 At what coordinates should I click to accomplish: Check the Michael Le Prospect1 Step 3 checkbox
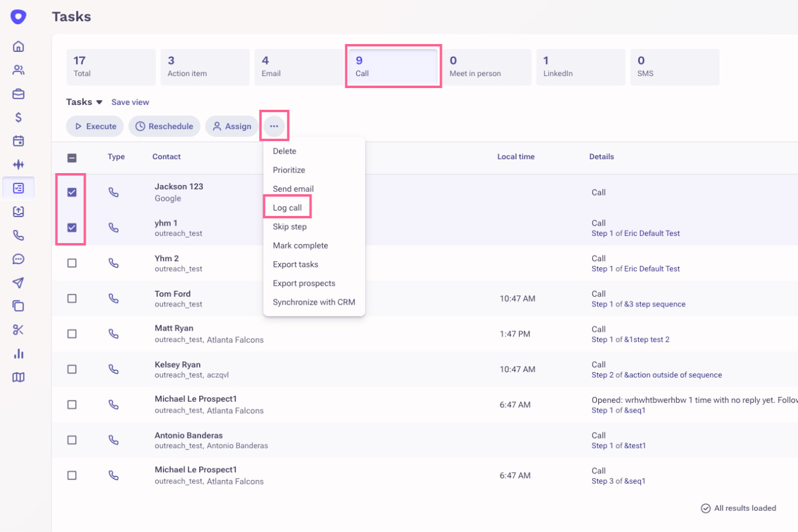point(72,475)
